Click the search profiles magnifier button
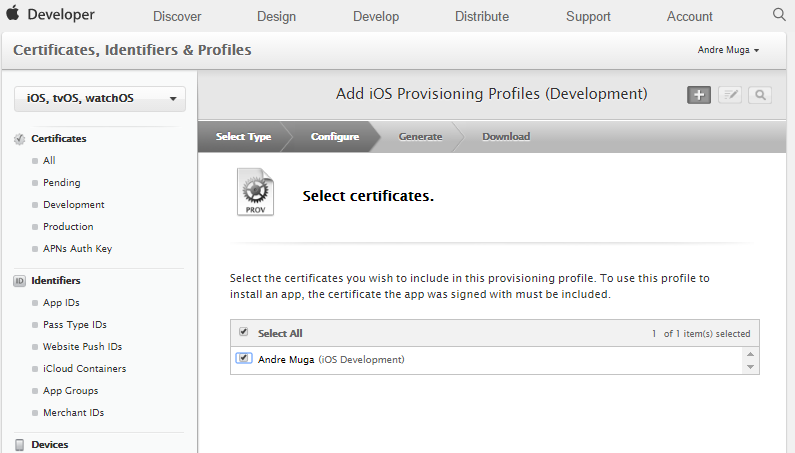This screenshot has height=453, width=795. [x=760, y=95]
